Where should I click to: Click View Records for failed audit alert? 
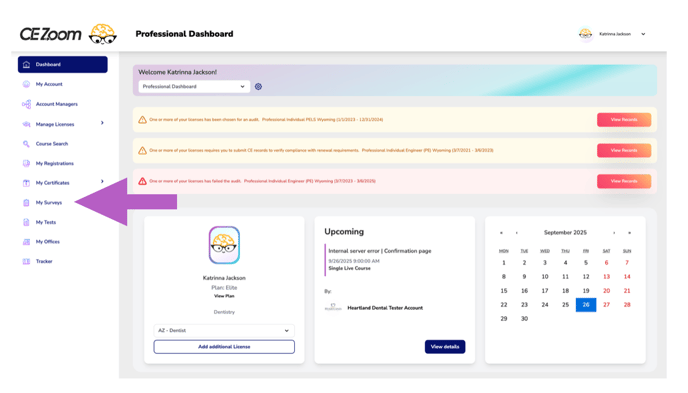tap(624, 181)
